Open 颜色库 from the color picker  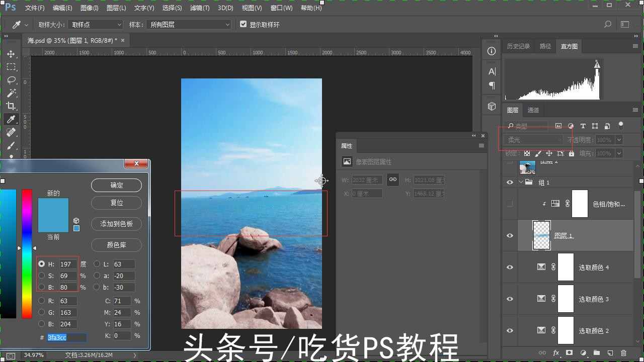point(116,245)
